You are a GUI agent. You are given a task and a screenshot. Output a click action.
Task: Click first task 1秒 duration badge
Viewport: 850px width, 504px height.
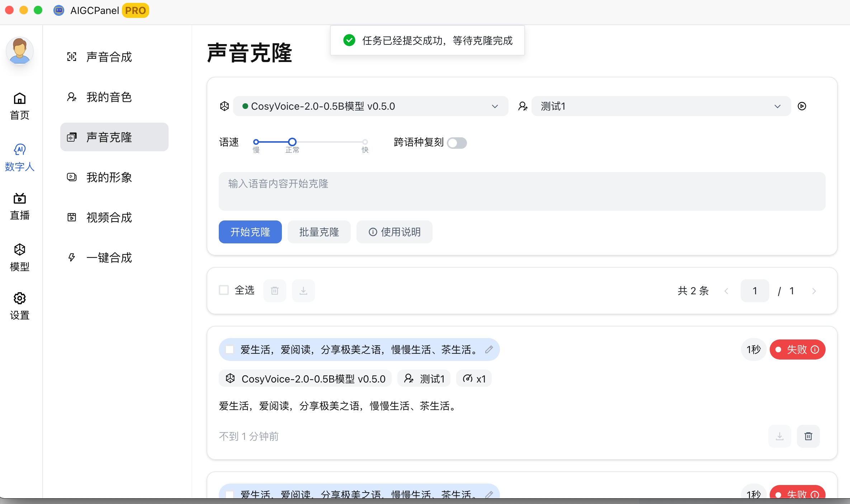coord(754,350)
